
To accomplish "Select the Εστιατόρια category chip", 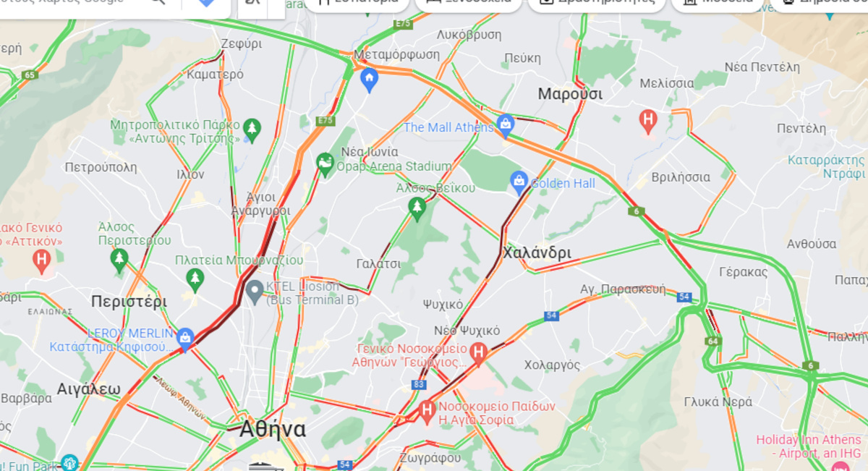I will pos(357,4).
